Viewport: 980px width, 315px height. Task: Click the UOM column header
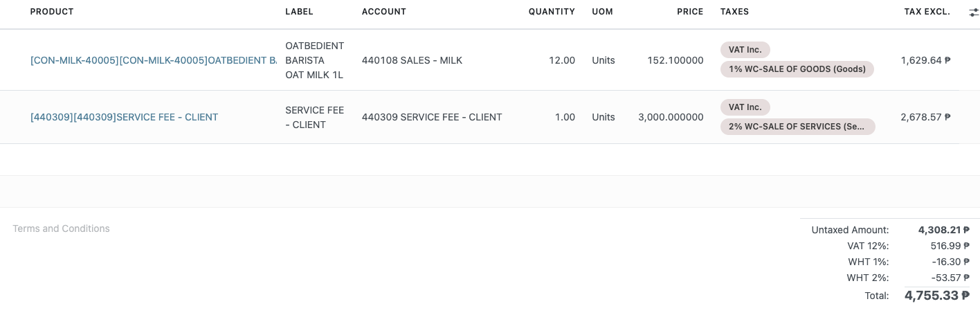[x=602, y=12]
